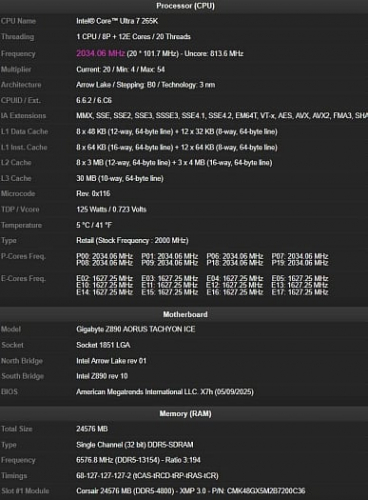
Task: Click the BIOS value American Megatrends X7h
Action: click(165, 392)
